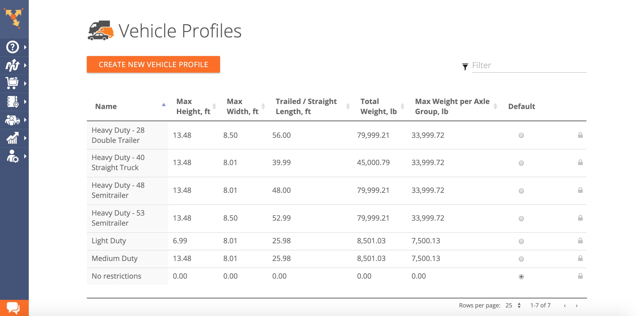
Task: Click Create New Vehicle Profile button
Action: pyautogui.click(x=153, y=64)
